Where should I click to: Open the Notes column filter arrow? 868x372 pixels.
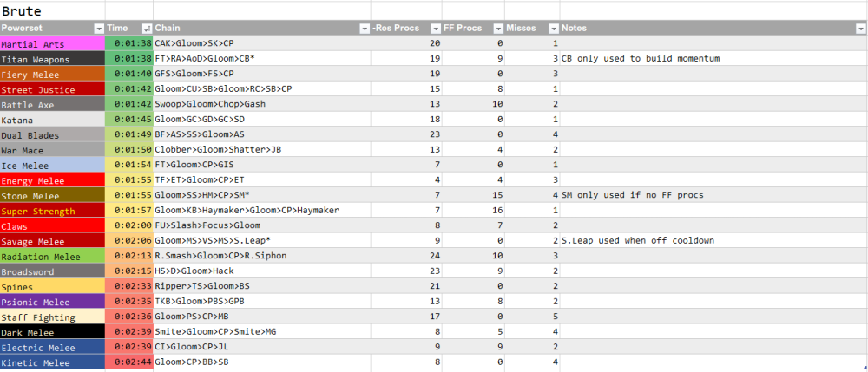[860, 29]
